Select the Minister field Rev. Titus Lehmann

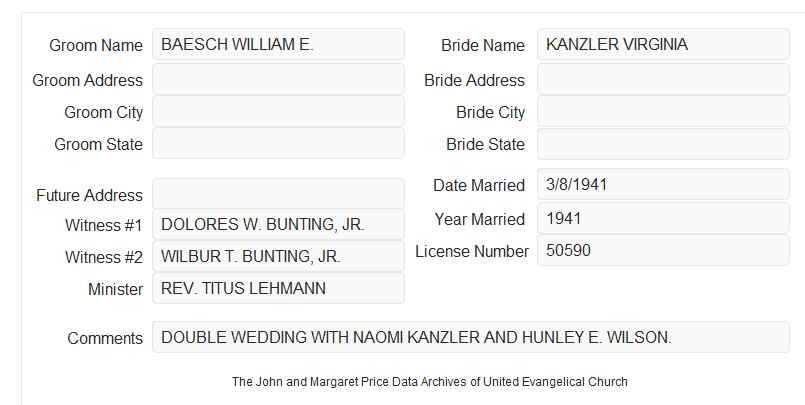278,288
